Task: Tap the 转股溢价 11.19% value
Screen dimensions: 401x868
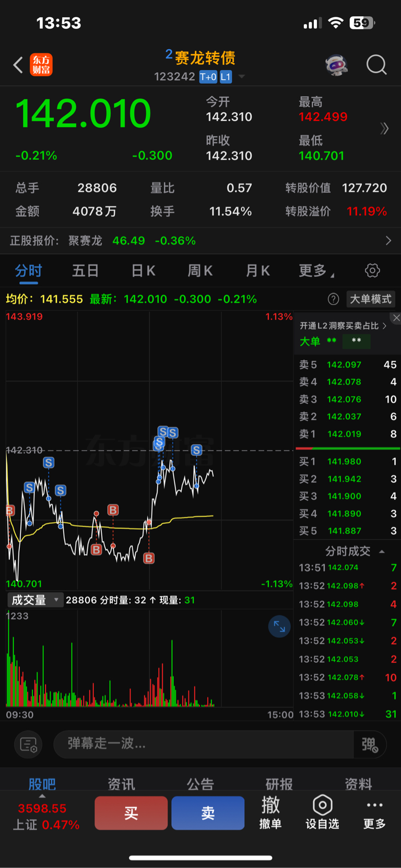Action: (367, 212)
